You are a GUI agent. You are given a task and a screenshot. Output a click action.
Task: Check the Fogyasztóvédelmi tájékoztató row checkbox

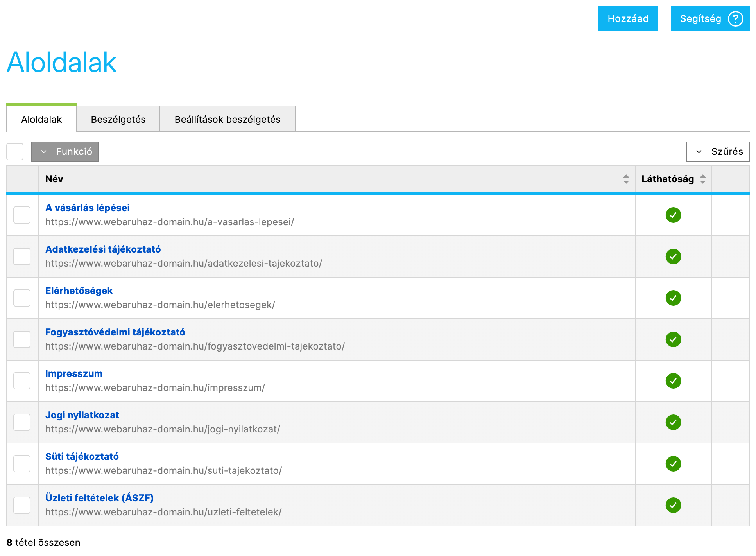[22, 339]
